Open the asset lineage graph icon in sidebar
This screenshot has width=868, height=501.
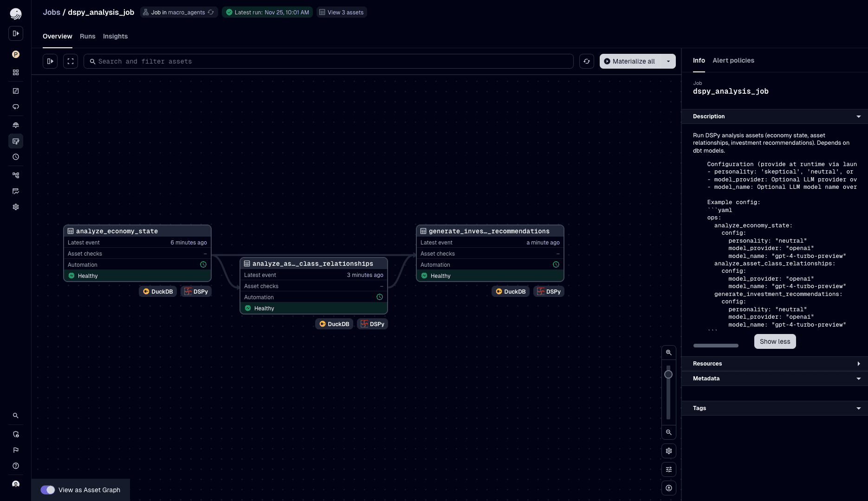[16, 175]
